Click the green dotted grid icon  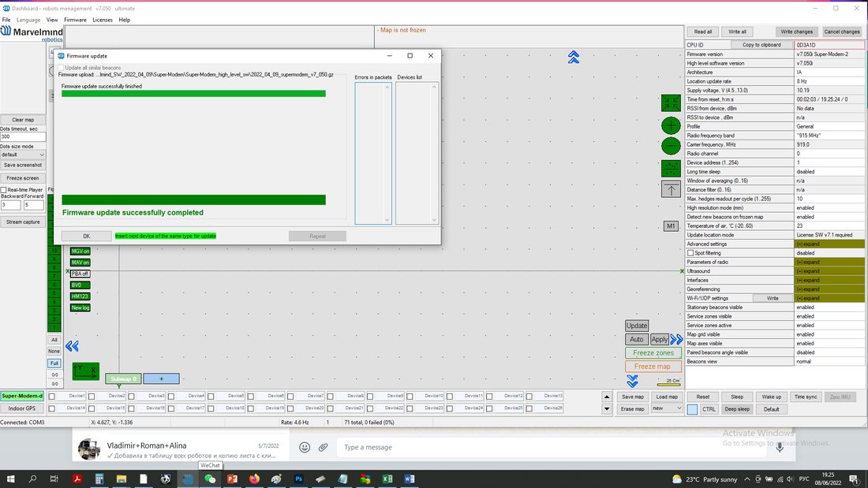click(671, 168)
